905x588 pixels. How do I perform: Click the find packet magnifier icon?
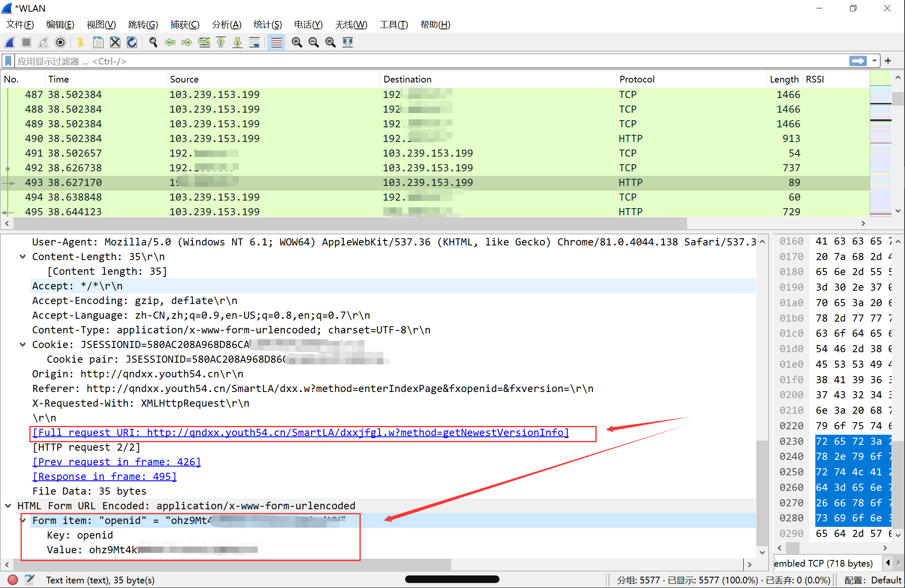pyautogui.click(x=153, y=42)
